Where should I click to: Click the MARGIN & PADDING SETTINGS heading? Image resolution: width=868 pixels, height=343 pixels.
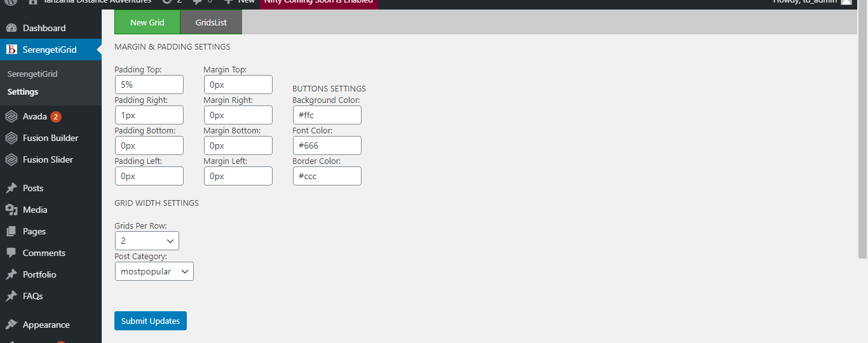[172, 47]
